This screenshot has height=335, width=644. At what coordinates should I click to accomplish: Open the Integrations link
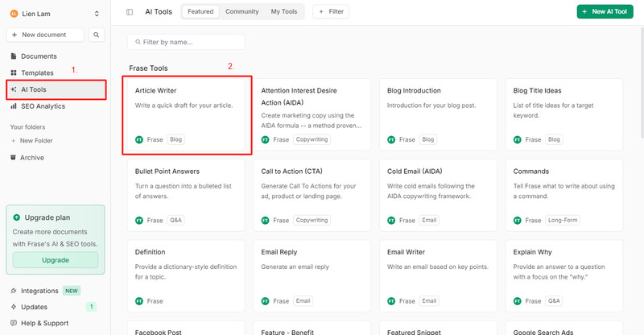(39, 291)
